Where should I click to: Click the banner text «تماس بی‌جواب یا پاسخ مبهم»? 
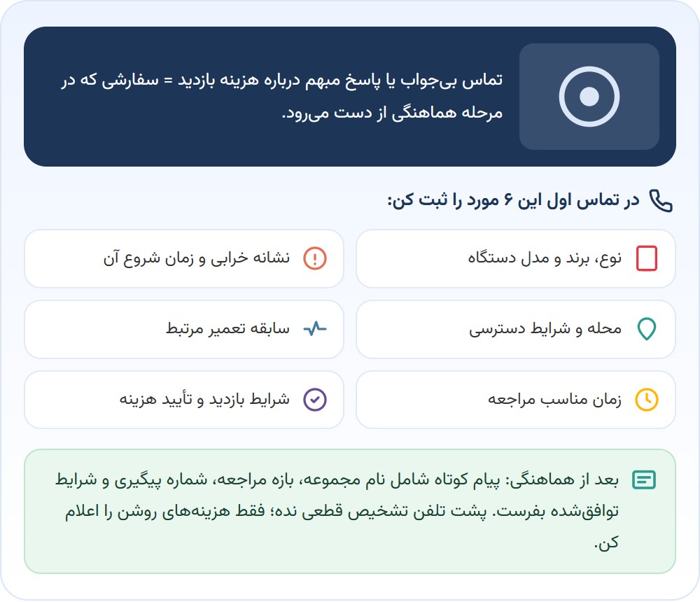pyautogui.click(x=405, y=80)
